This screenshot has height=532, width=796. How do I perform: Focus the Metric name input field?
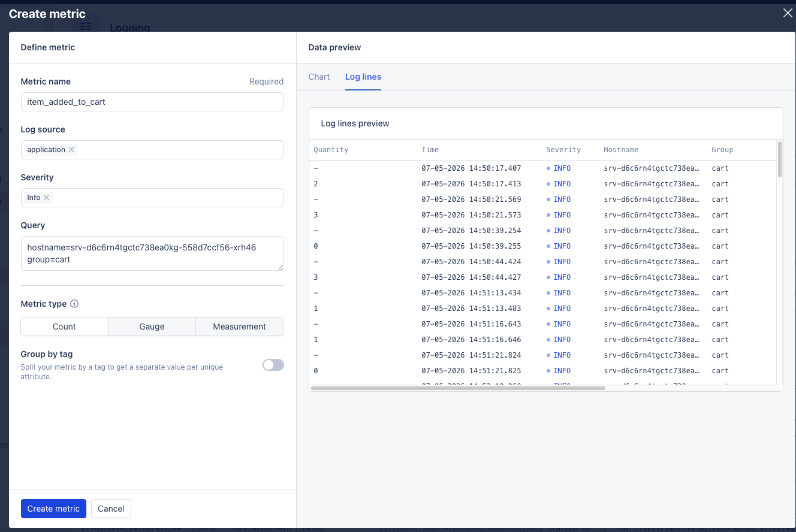tap(152, 102)
